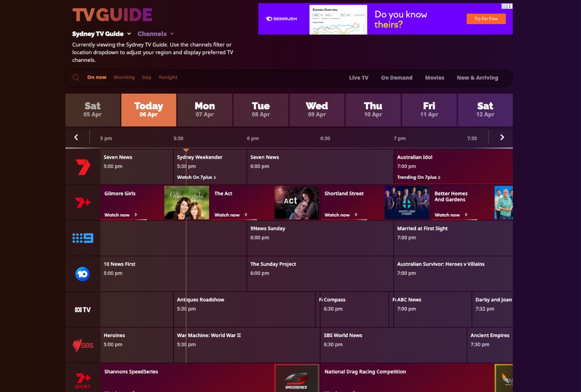The image size is (581, 392).
Task: Toggle the On now time filter
Action: pos(97,77)
